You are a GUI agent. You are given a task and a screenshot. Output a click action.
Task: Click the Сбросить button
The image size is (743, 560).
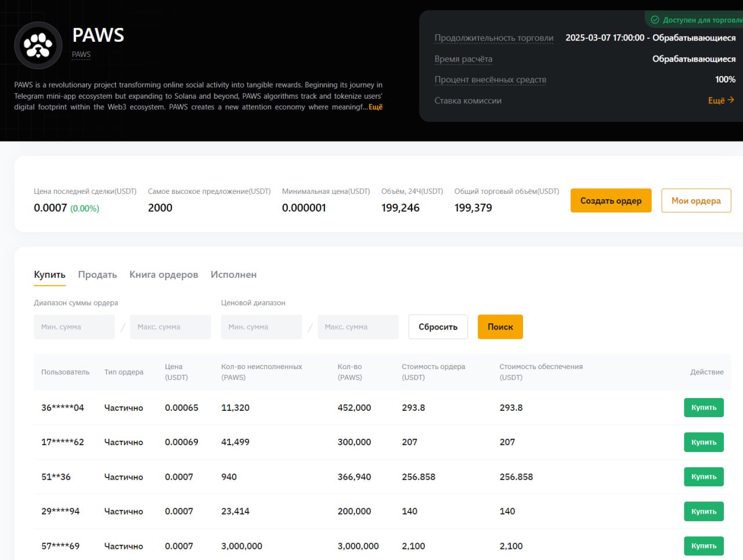(x=438, y=327)
